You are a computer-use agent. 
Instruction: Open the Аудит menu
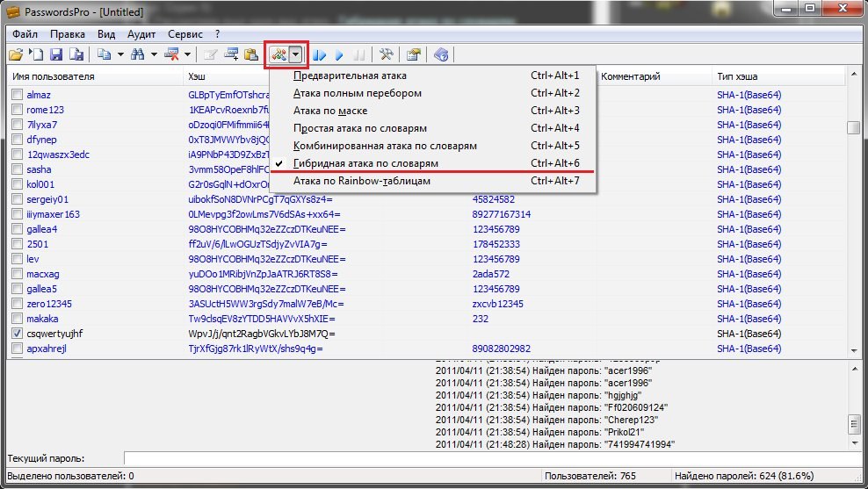pos(141,34)
